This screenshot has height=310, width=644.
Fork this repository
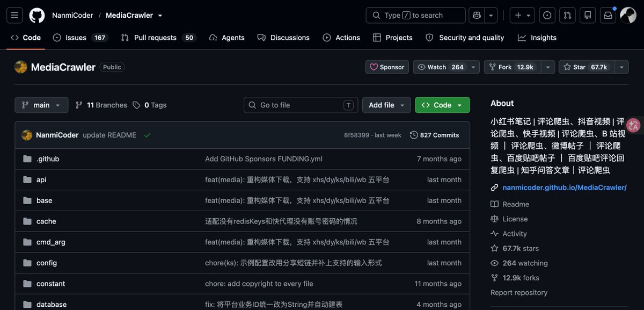(x=512, y=67)
